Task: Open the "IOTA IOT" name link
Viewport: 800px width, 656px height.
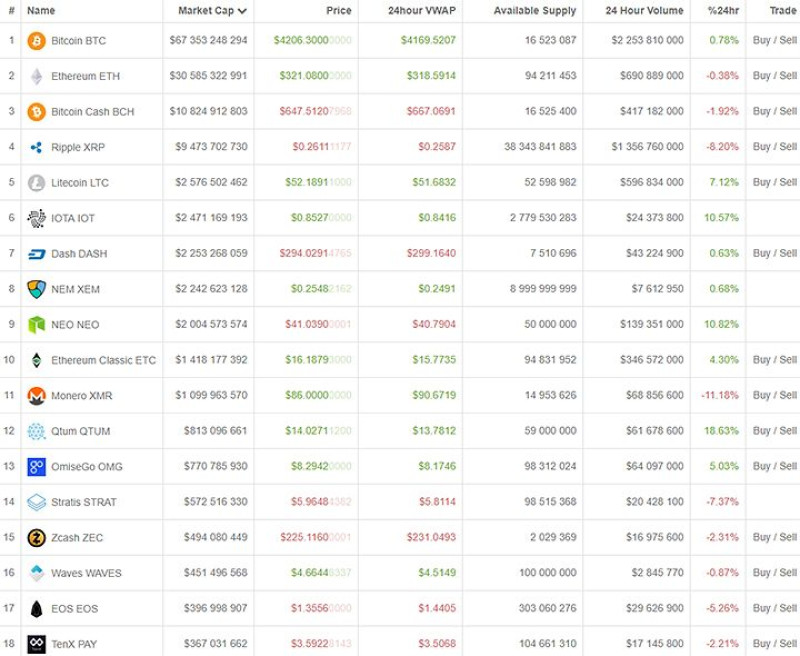Action: [x=73, y=218]
